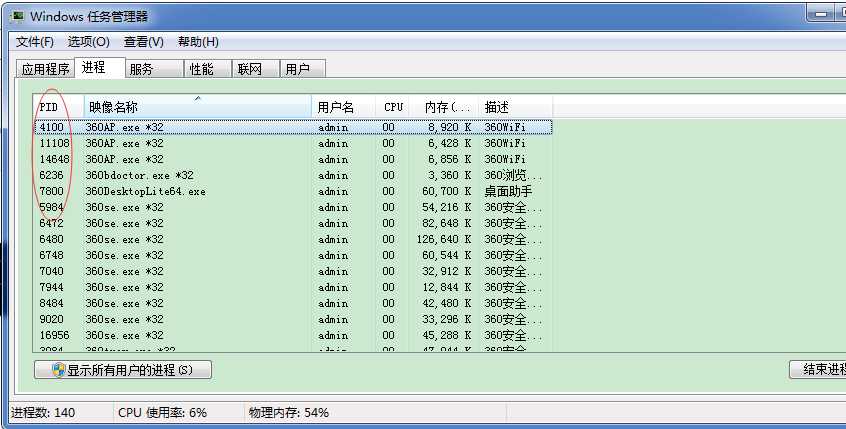Minimize the Task Manager window
Viewport: 846px width, 429px height.
coord(821,14)
